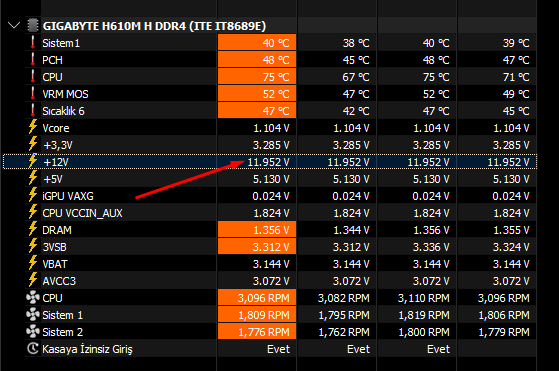The height and width of the screenshot is (371, 559).
Task: Collapse the GIGABYTE H610M H DDR4 sensor group
Action: coord(14,26)
